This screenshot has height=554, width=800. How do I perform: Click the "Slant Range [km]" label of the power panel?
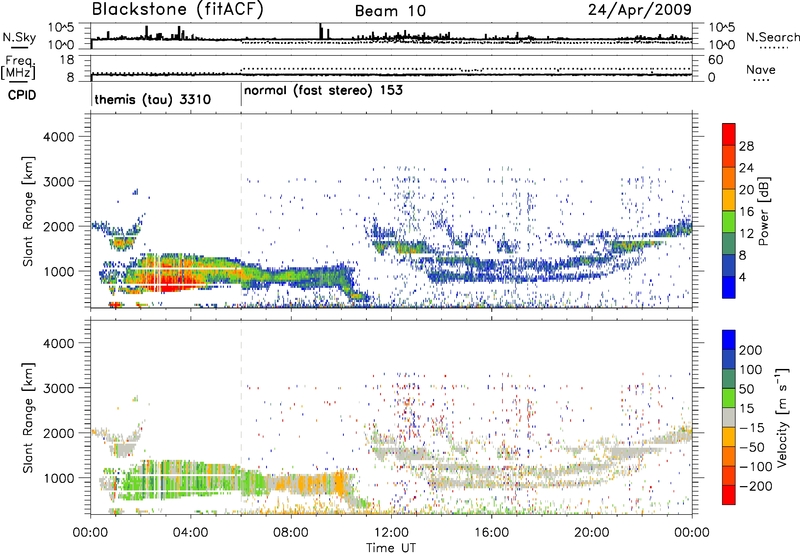(29, 211)
